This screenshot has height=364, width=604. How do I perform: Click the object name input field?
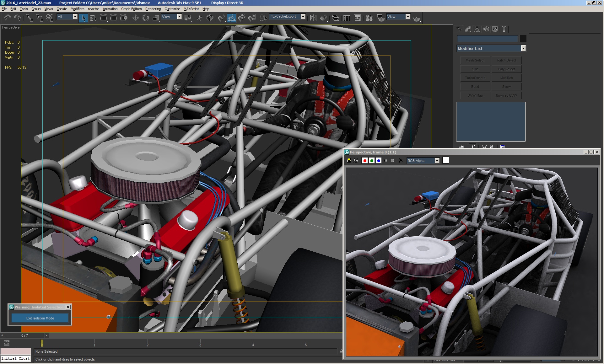click(x=487, y=39)
